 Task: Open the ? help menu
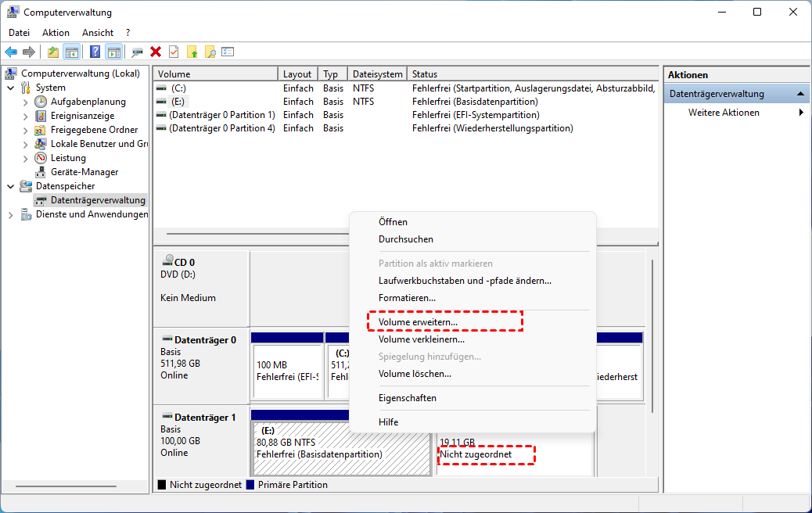point(128,33)
